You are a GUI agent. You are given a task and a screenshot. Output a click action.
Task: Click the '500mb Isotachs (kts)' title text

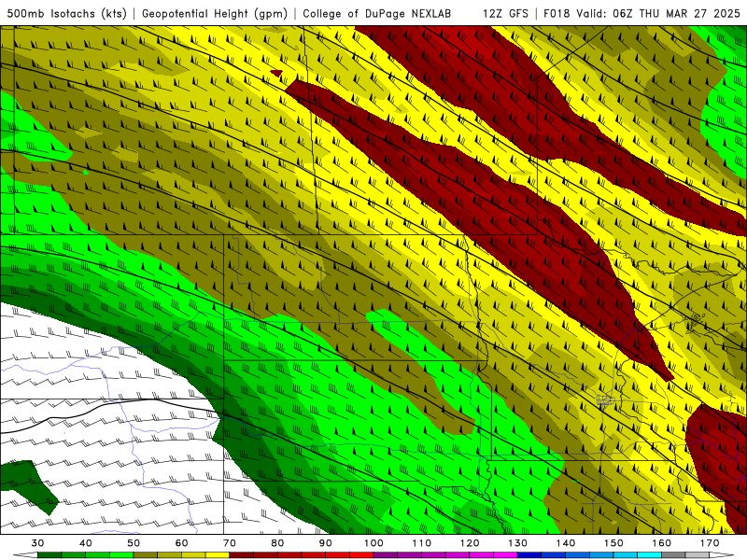[x=66, y=14]
